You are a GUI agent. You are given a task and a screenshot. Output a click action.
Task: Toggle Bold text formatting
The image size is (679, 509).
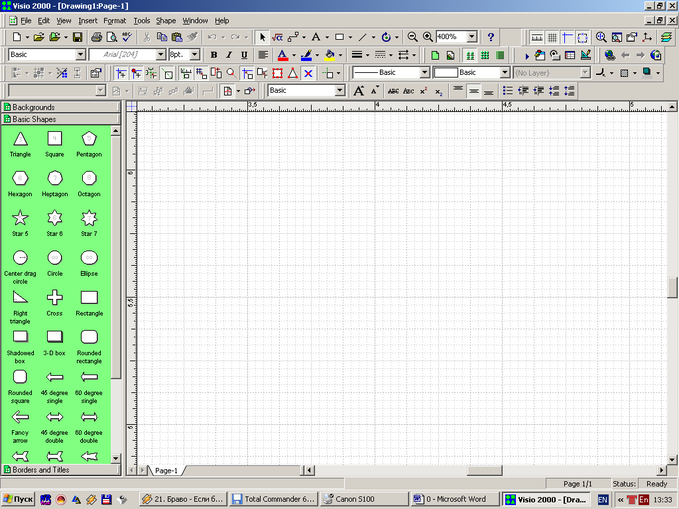click(x=214, y=55)
